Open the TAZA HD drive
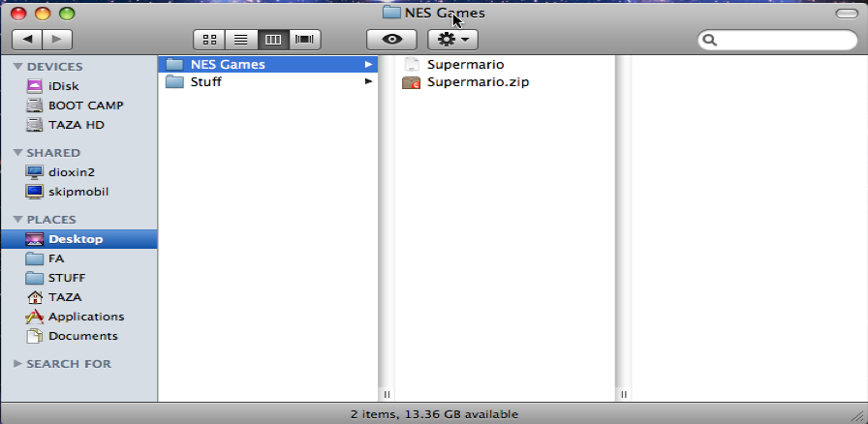 click(78, 125)
